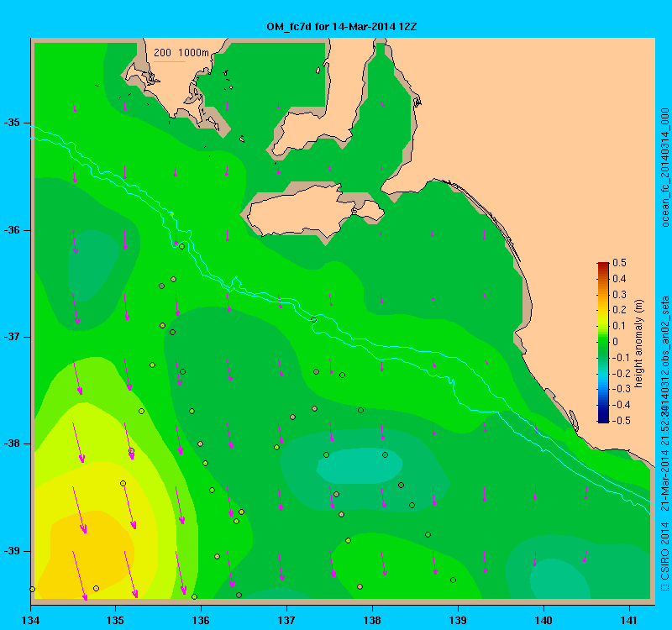This screenshot has height=630, width=672.
Task: Click the -36 latitude tick label
Action: [12, 230]
